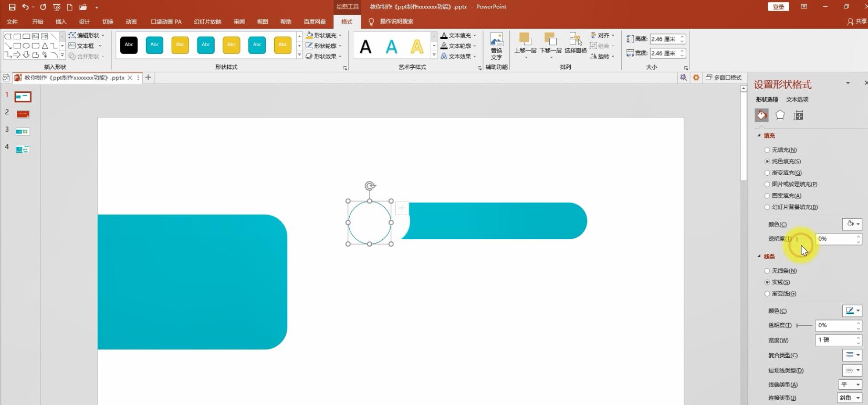The image size is (868, 405).
Task: Click the 登录 sign-in button
Action: 779,7
